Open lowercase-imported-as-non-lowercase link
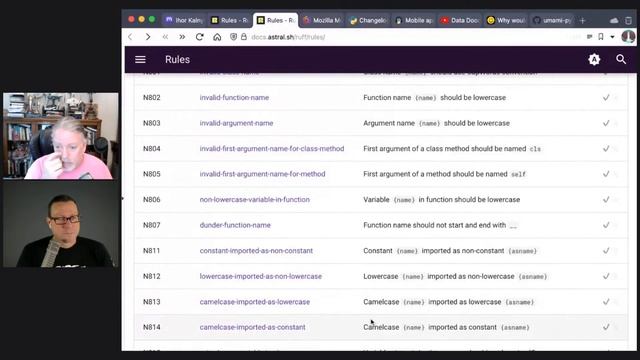The height and width of the screenshot is (360, 640). pyautogui.click(x=261, y=276)
